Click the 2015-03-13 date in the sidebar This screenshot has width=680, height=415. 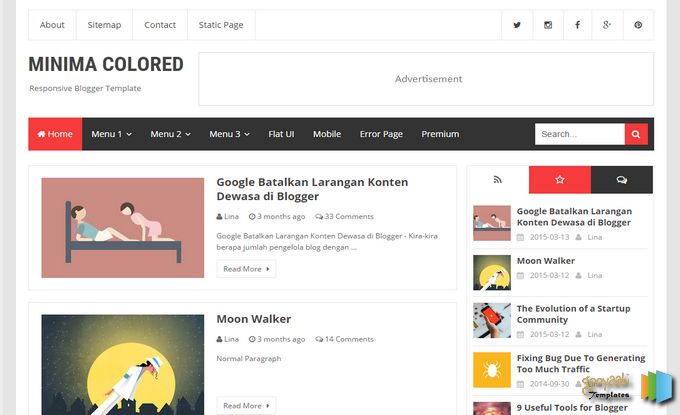pos(549,237)
